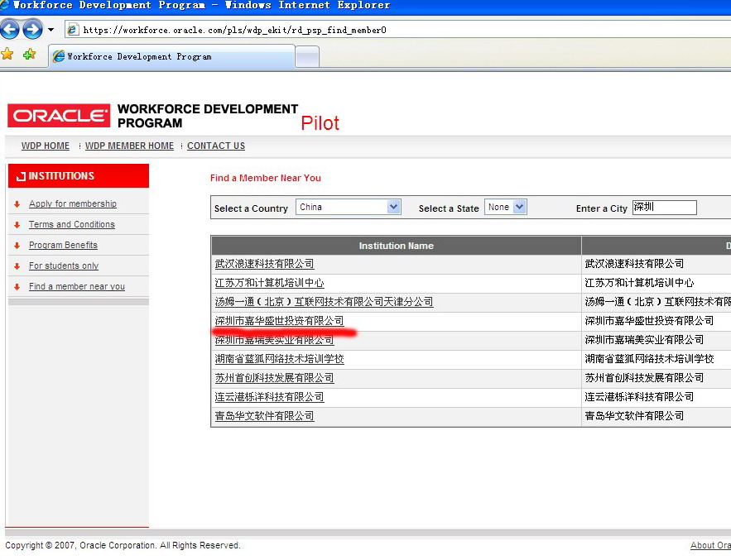
Task: Click the Enter a City text field
Action: click(664, 208)
